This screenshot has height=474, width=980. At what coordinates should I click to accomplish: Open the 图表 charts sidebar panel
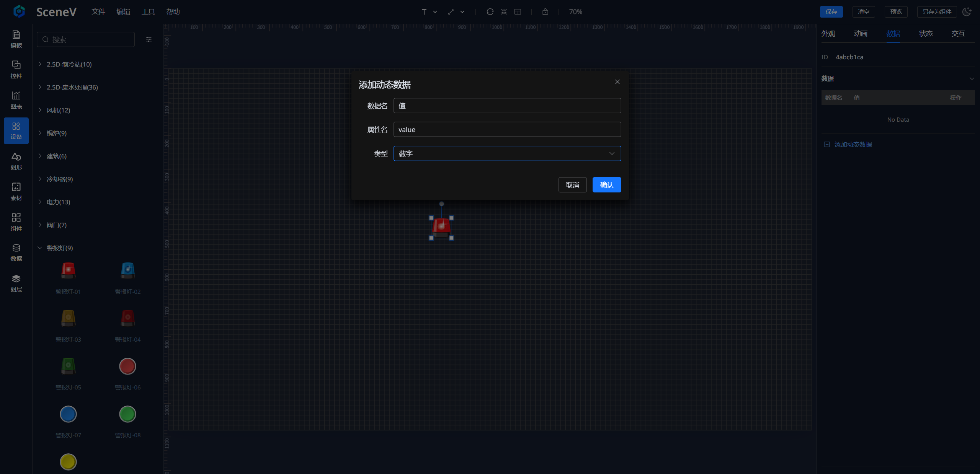point(16,100)
